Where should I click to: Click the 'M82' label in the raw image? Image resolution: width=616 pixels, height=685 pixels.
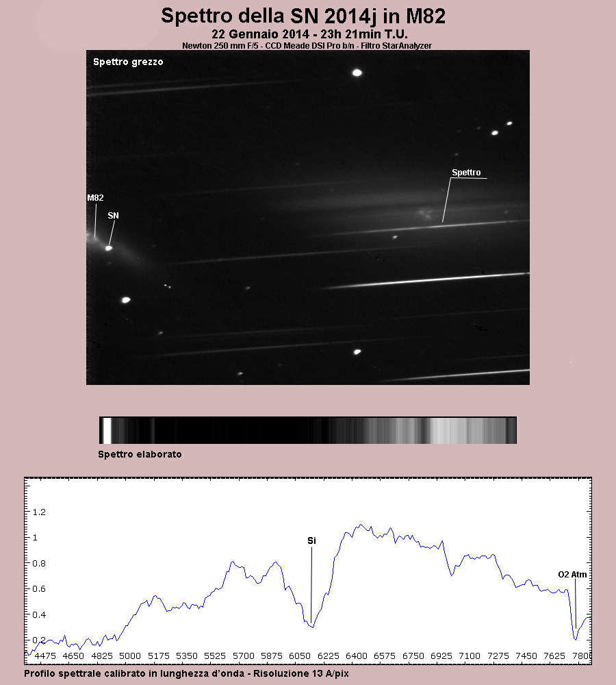tap(95, 198)
